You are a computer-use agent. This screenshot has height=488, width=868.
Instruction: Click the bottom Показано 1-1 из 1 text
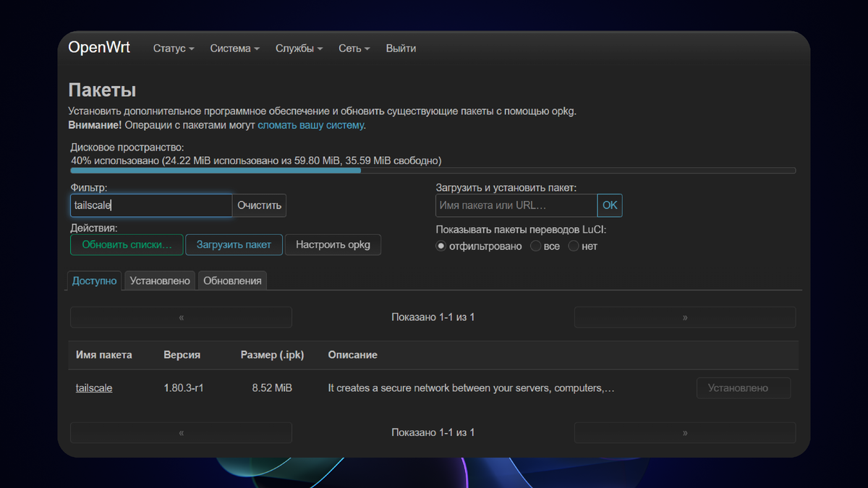[x=433, y=433]
